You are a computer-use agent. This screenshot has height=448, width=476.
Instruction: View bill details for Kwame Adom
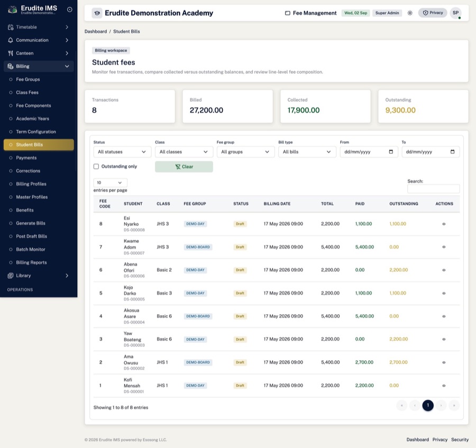(444, 247)
